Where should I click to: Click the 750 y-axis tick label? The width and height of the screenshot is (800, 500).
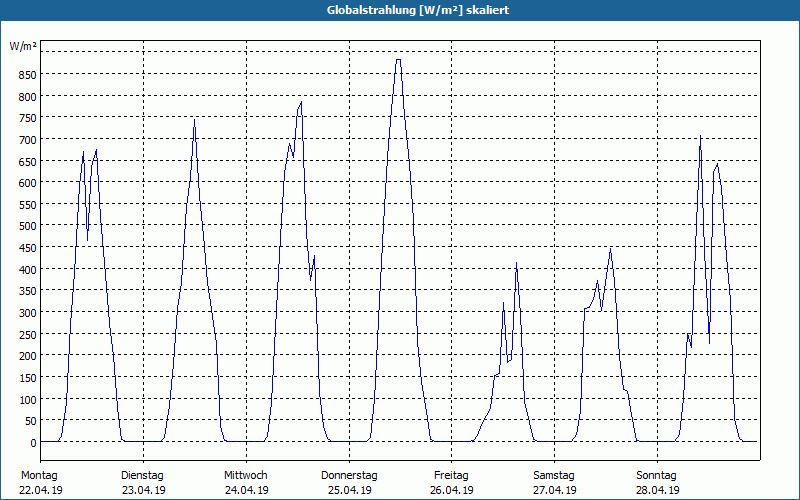(28, 118)
